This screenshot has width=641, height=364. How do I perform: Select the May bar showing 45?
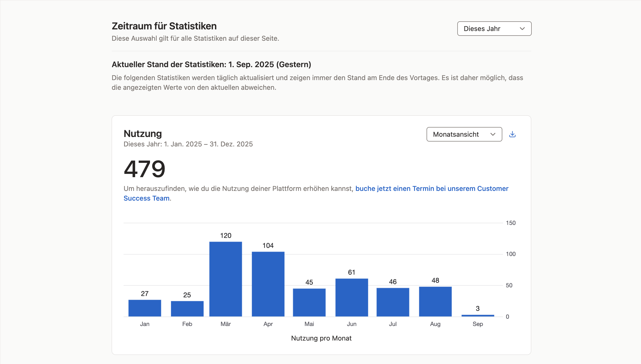[x=309, y=302]
